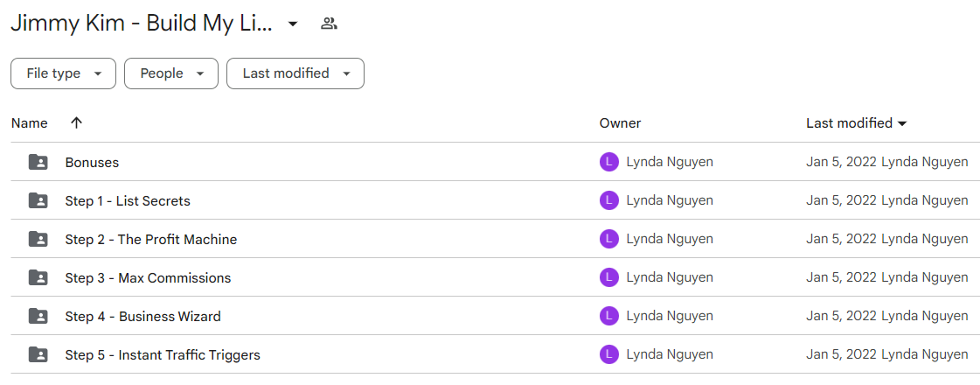Open the folder title dropdown arrow
The height and width of the screenshot is (385, 980).
pos(293,24)
